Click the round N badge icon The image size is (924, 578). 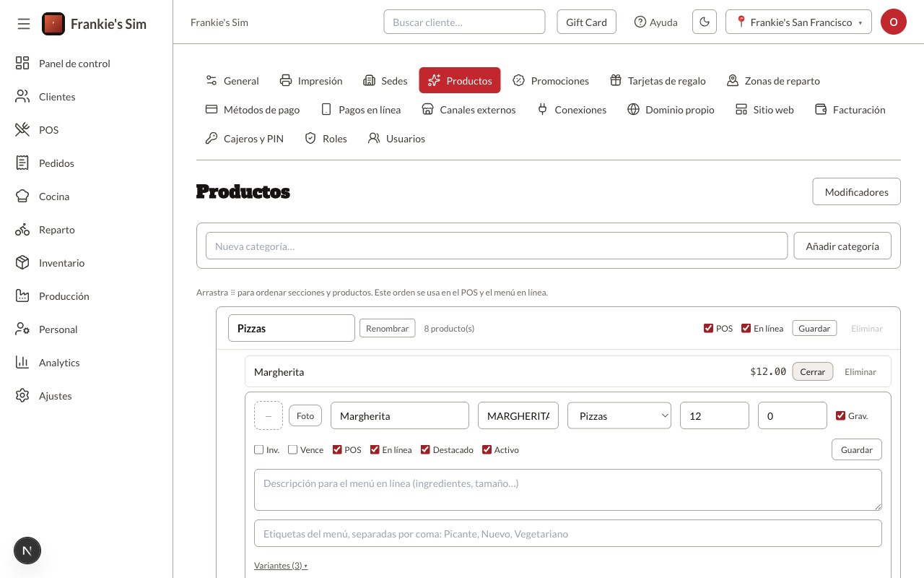pyautogui.click(x=27, y=551)
